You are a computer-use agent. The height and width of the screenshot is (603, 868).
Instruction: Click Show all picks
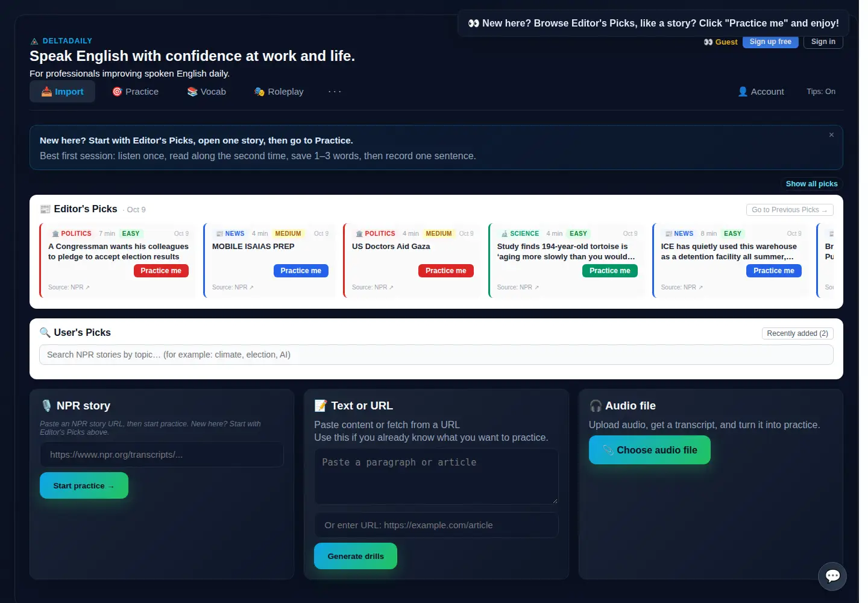tap(811, 184)
